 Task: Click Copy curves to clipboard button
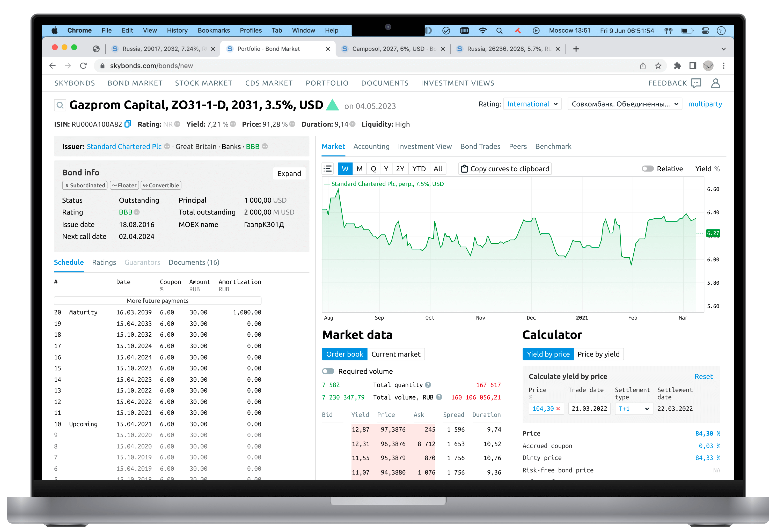point(505,169)
